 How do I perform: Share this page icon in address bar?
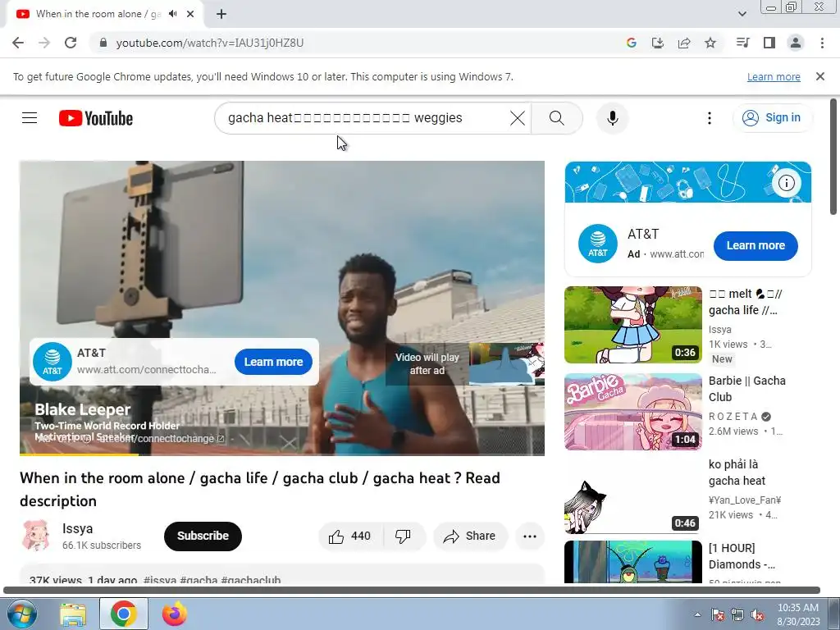pos(684,43)
